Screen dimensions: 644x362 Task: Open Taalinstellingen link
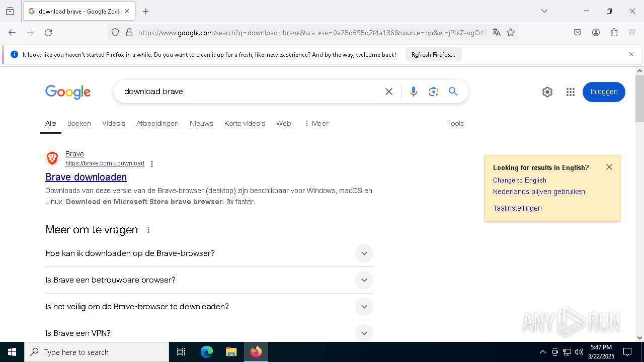pyautogui.click(x=517, y=208)
